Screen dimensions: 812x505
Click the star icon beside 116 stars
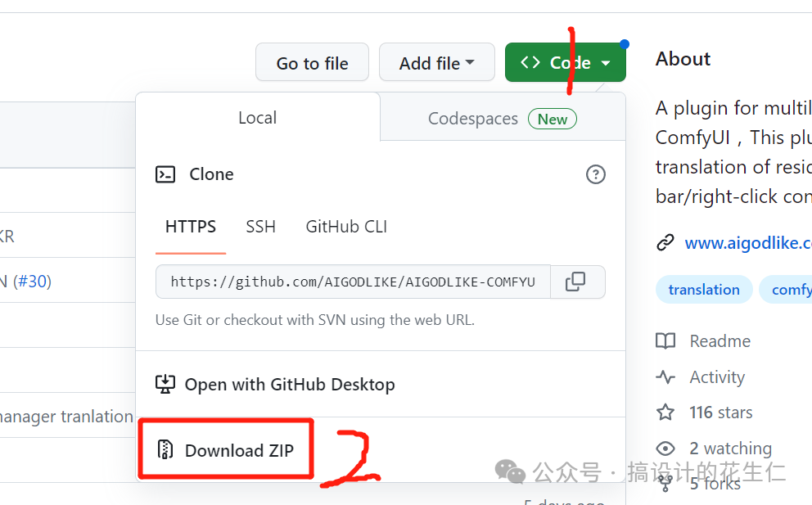click(665, 413)
